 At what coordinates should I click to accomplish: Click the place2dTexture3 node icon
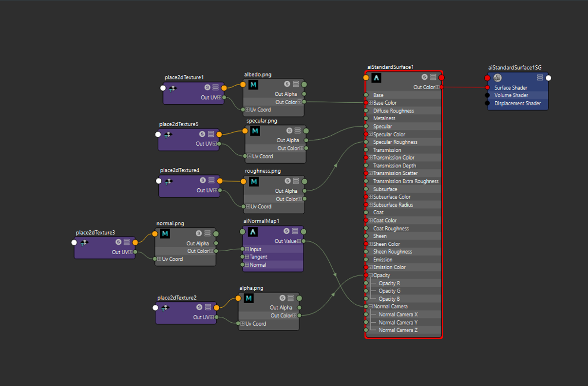tap(84, 242)
